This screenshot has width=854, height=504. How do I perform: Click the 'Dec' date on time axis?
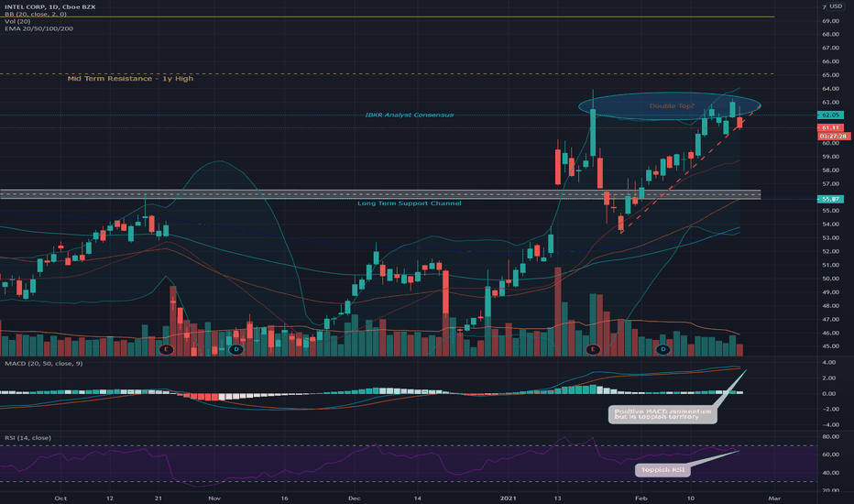tap(354, 498)
